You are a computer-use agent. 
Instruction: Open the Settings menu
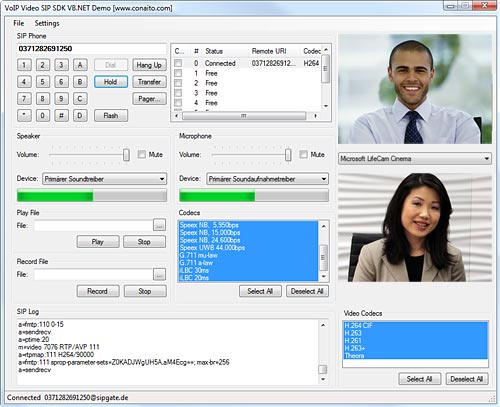47,23
